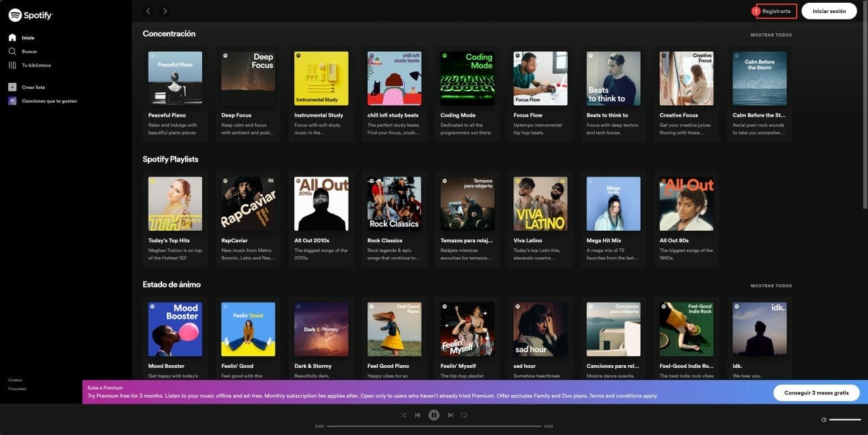The height and width of the screenshot is (435, 868).
Task: Open the RapCaviar playlist cover
Action: (x=248, y=204)
